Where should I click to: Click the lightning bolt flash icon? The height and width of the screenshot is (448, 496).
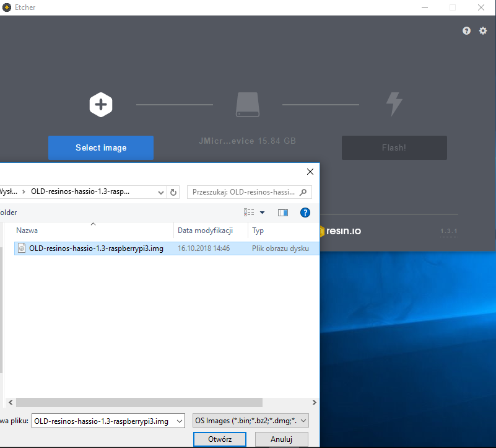394,105
